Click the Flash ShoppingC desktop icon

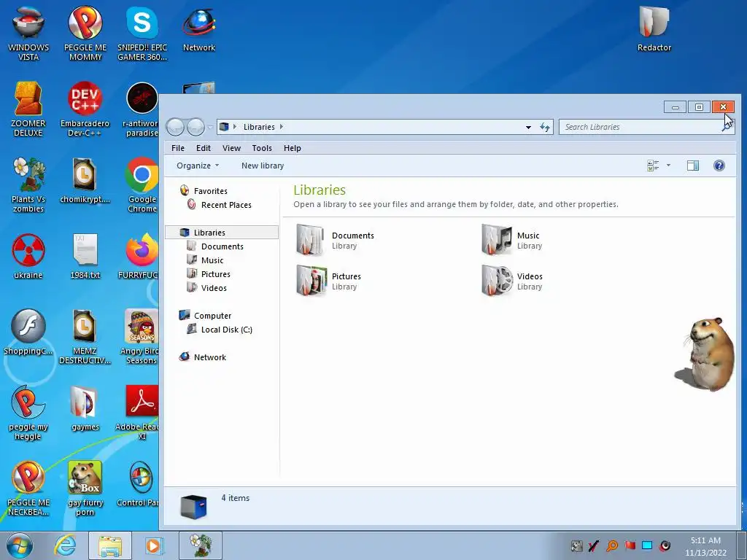click(x=28, y=332)
